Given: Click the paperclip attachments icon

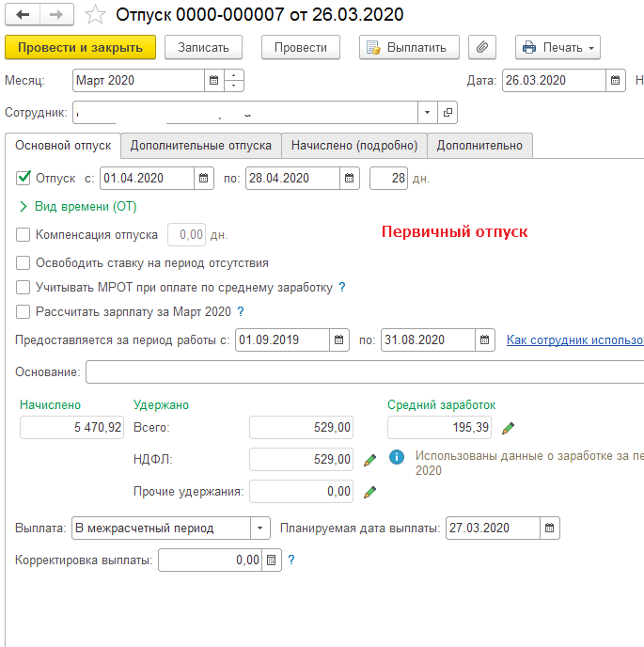Looking at the screenshot, I should pos(482,47).
